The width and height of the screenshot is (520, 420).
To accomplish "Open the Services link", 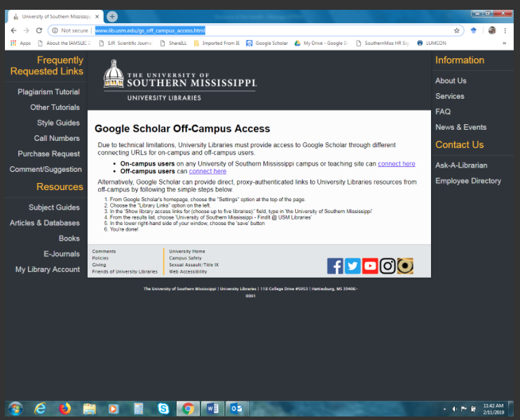I will (450, 97).
